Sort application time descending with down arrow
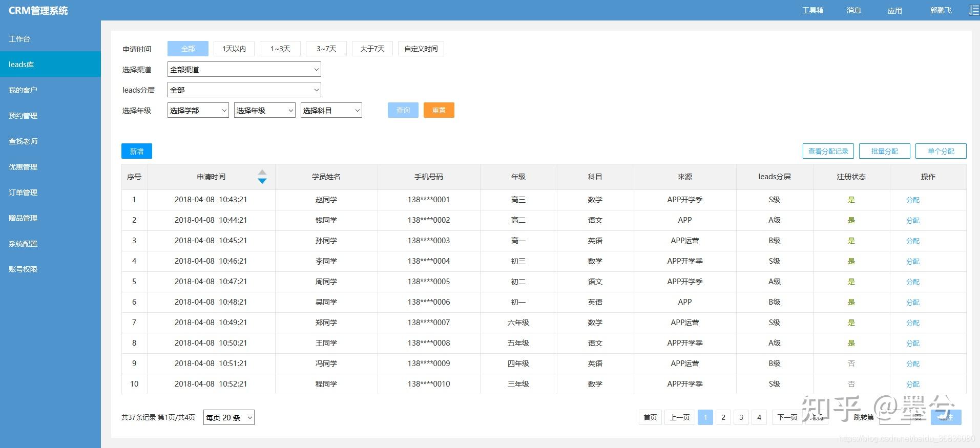This screenshot has height=448, width=980. [262, 181]
